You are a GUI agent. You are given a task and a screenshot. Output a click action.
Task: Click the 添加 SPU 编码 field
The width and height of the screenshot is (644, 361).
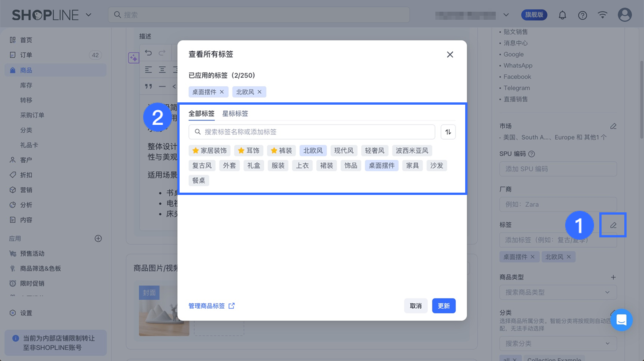point(558,169)
